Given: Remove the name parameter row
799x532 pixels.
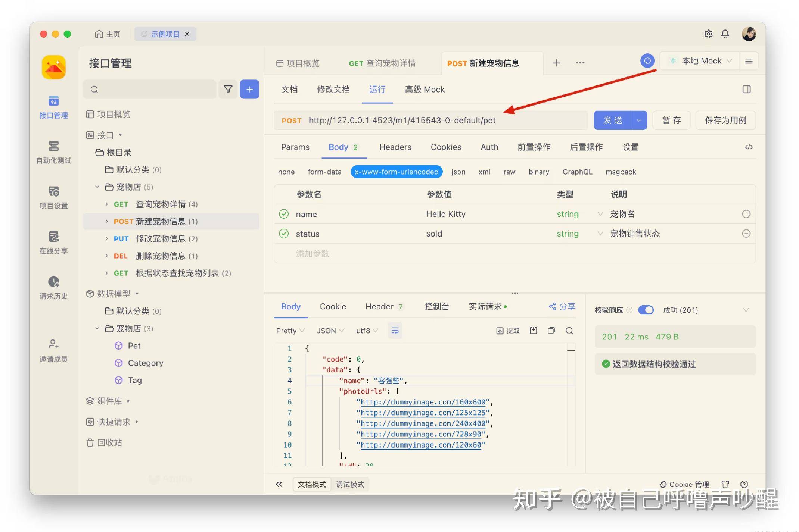Looking at the screenshot, I should (746, 214).
